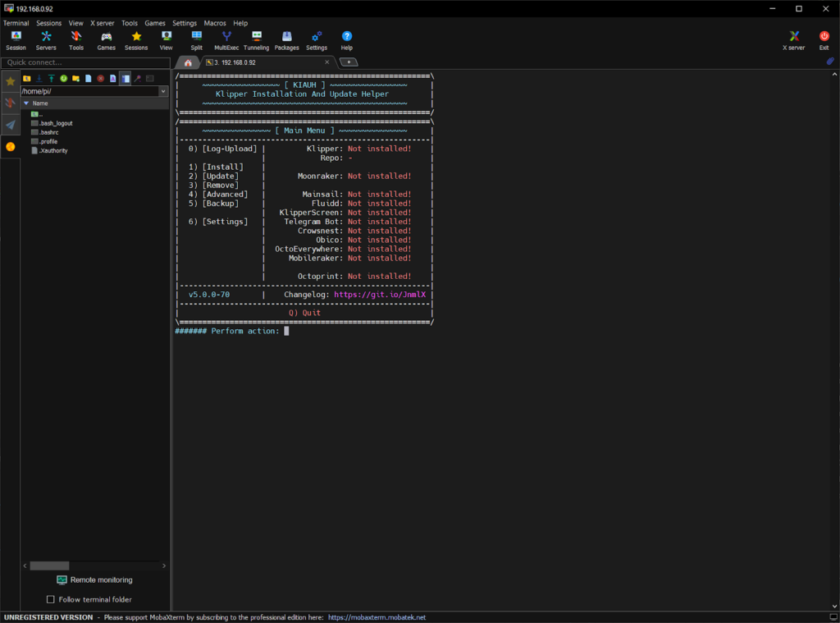Screen dimensions: 840x623
Task: Click the magic wand SFTP icon
Action: (x=138, y=78)
